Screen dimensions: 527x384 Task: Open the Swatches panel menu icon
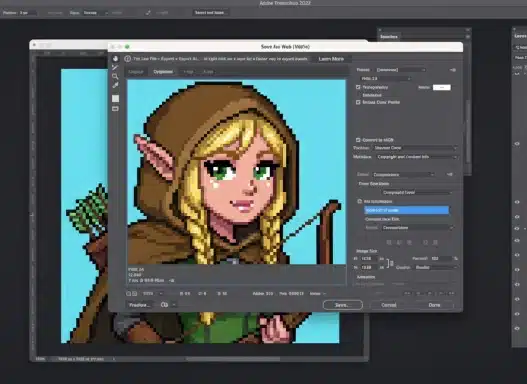coord(468,36)
